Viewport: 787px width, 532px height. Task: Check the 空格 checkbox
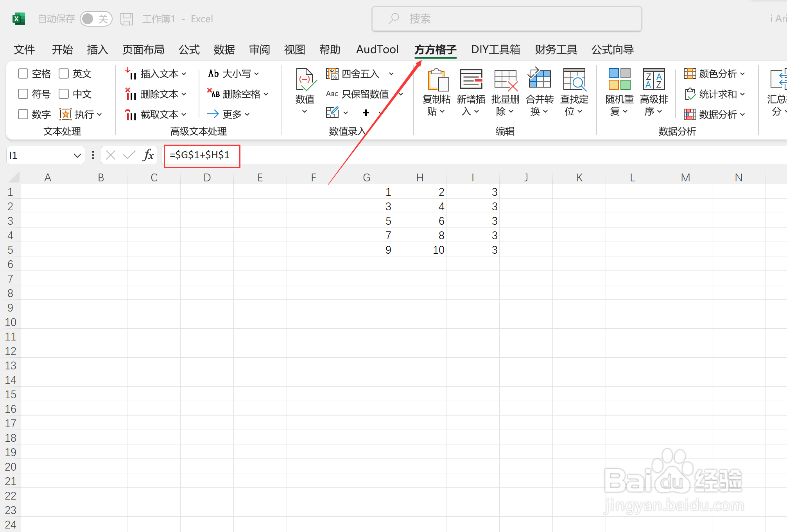coord(23,73)
